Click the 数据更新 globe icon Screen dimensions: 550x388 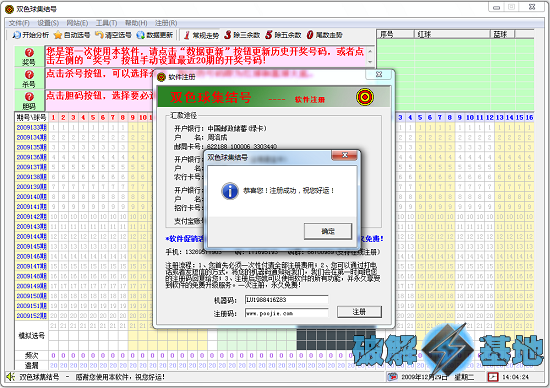pyautogui.click(x=141, y=35)
